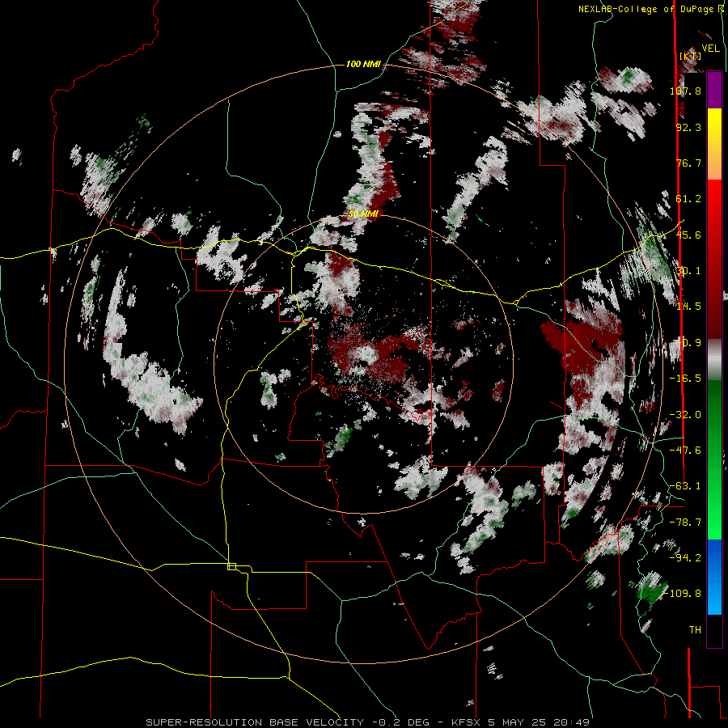This screenshot has height=728, width=728.
Task: Click the green segment of the velocity color bar
Action: pyautogui.click(x=714, y=459)
